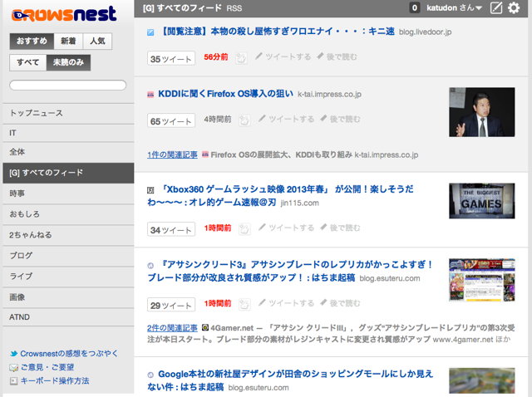The height and width of the screenshot is (397, 532).
Task: Click favicon beside Google本社 article
Action: point(150,375)
